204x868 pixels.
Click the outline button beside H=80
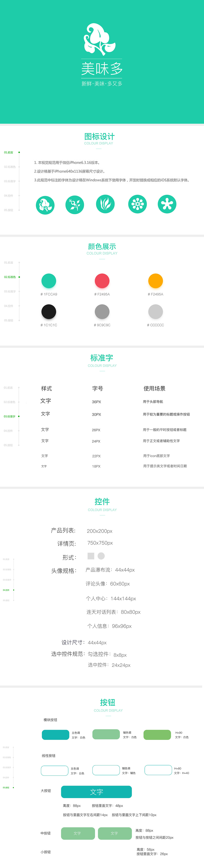tap(158, 770)
